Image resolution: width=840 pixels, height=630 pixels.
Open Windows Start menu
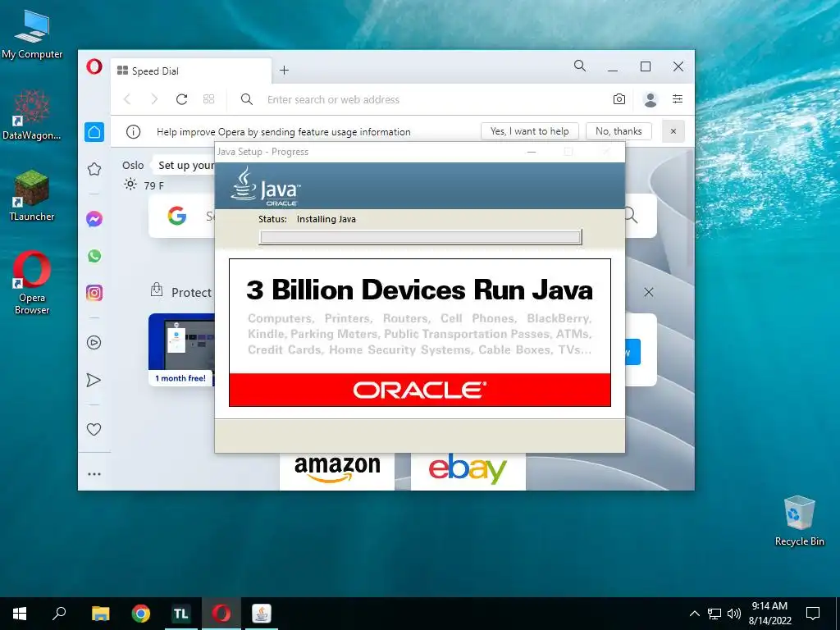tap(20, 614)
